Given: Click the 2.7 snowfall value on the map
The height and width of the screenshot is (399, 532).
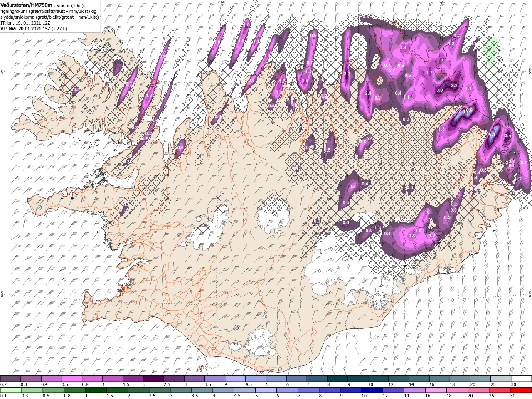Looking at the screenshot, I should (348, 74).
